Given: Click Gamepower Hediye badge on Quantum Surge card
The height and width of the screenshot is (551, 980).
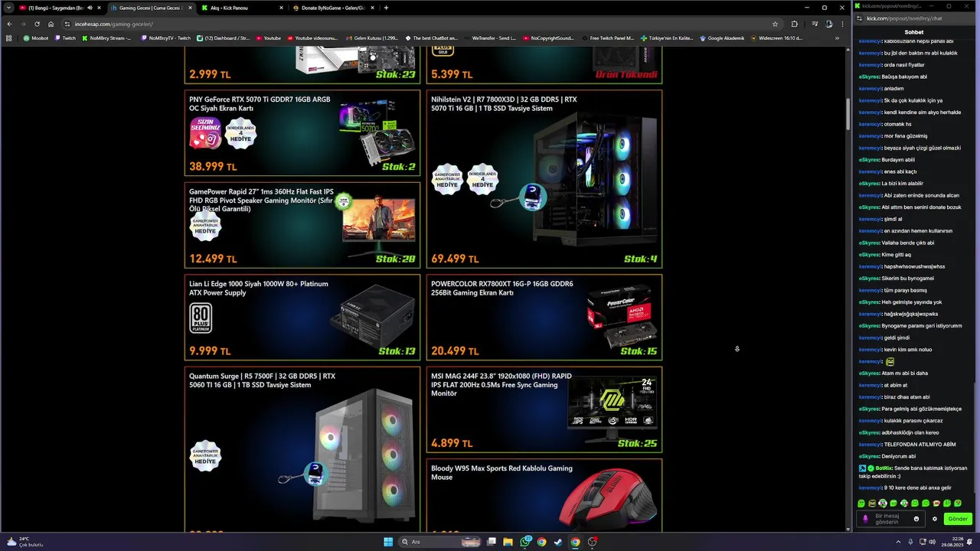Looking at the screenshot, I should (205, 455).
